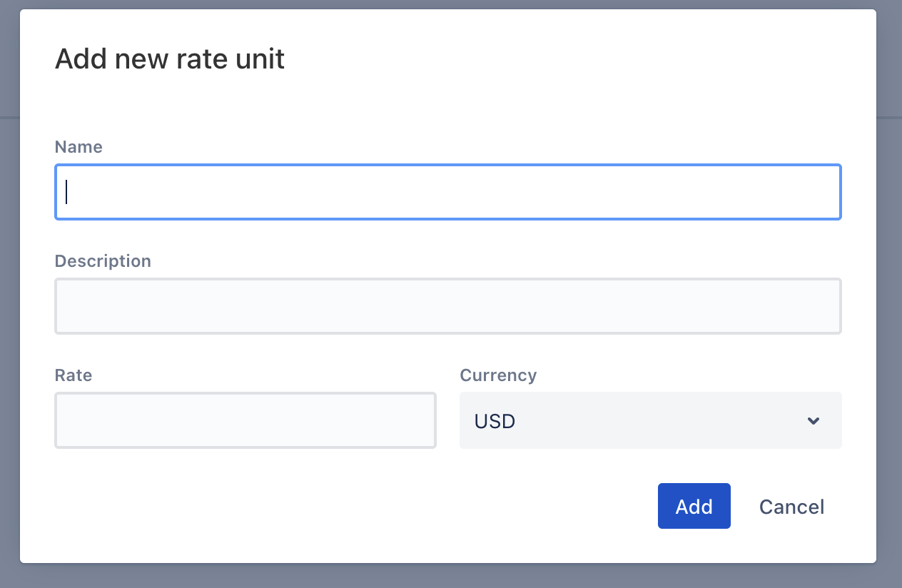Click the Rate field label
The width and height of the screenshot is (902, 588).
(74, 375)
